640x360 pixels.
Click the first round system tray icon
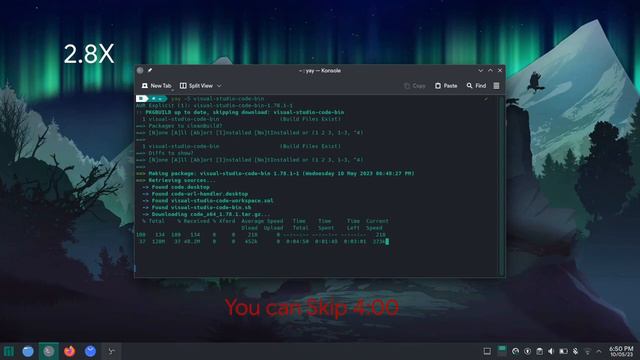515,351
